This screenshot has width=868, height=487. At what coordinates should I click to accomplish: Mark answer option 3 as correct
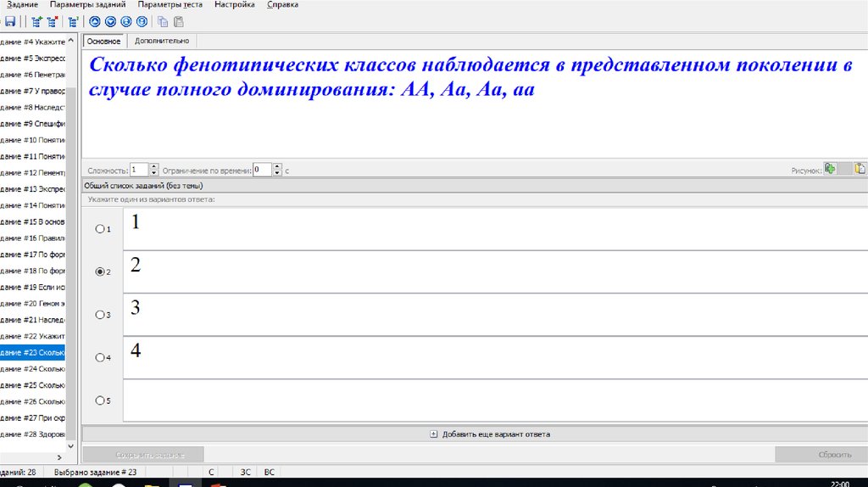(100, 315)
